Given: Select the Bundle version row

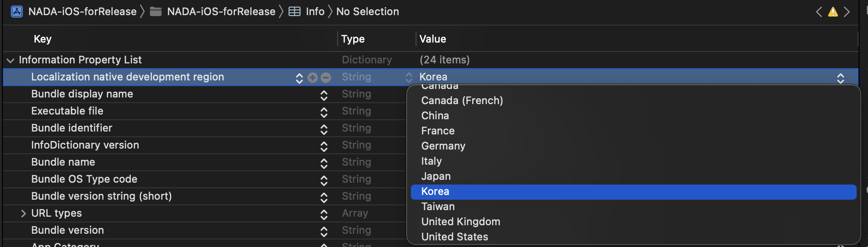Looking at the screenshot, I should [204, 230].
